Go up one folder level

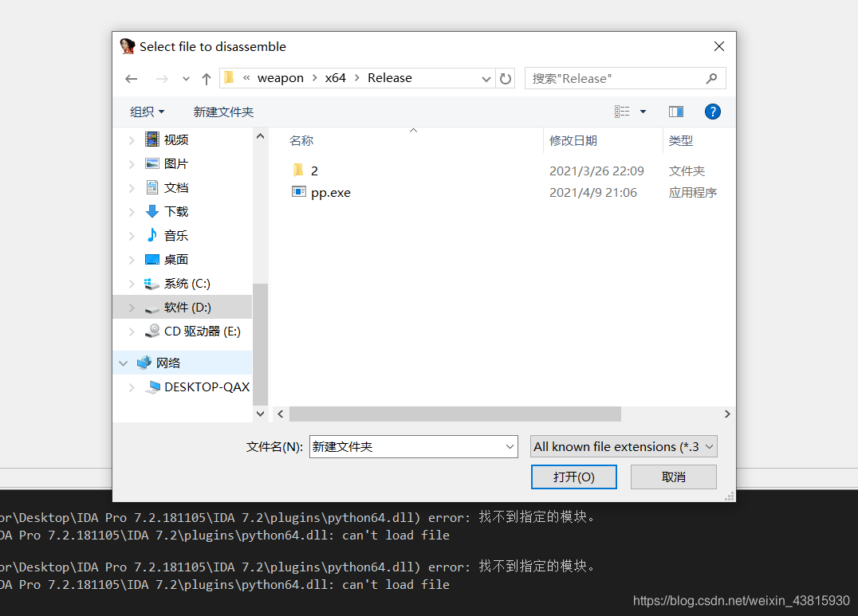click(207, 79)
